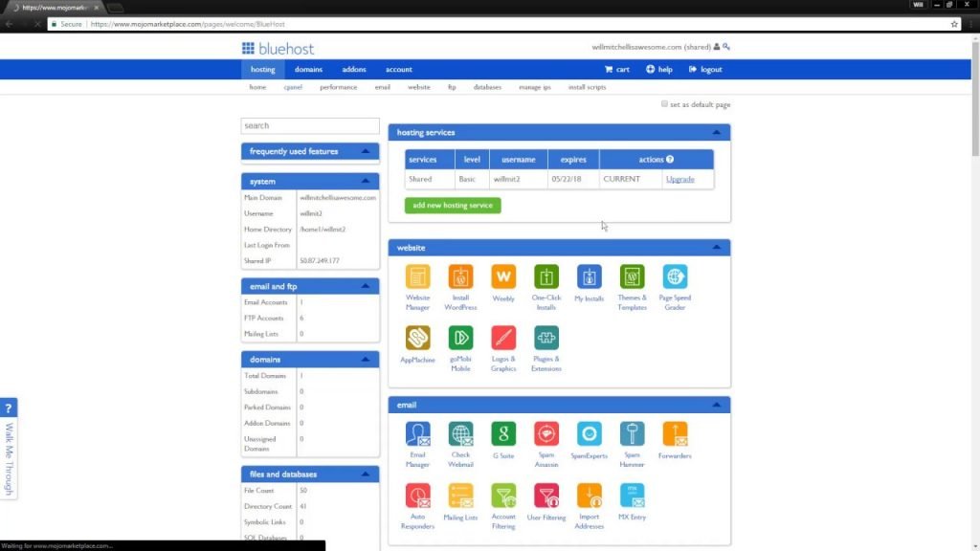
Task: Collapse the email and ftp panel
Action: point(366,286)
